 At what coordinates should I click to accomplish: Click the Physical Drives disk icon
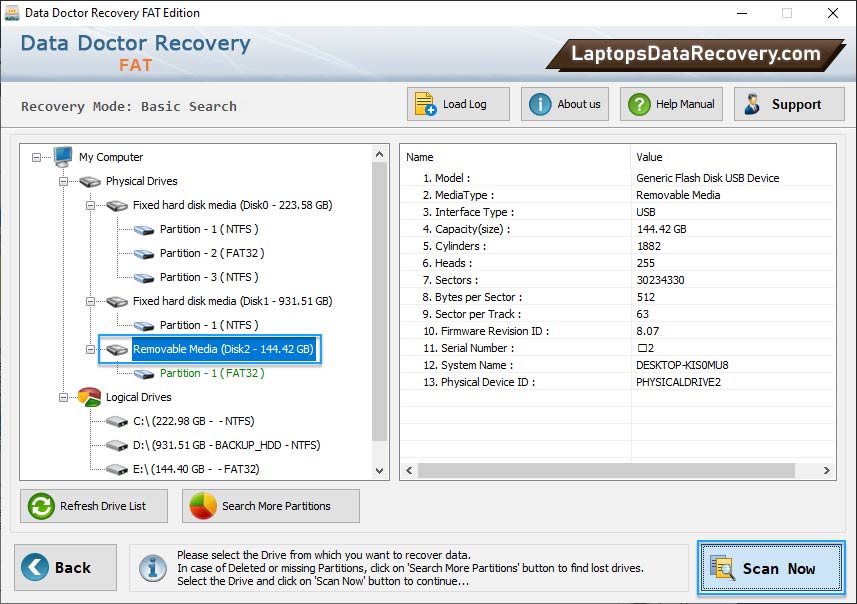tap(90, 181)
